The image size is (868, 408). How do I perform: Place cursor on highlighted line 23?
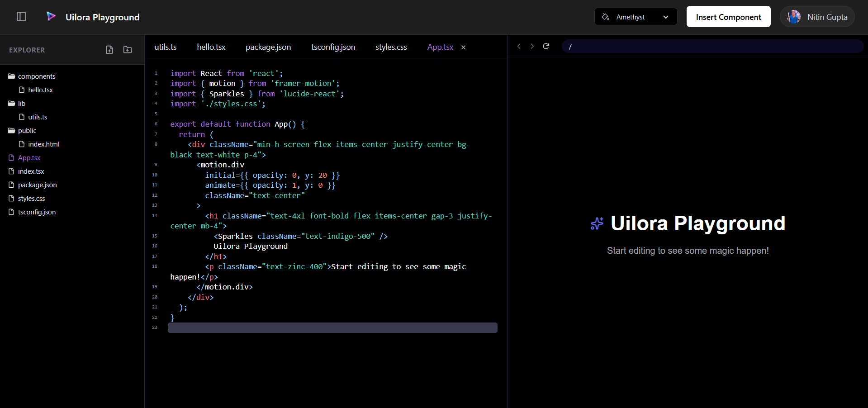click(x=332, y=327)
